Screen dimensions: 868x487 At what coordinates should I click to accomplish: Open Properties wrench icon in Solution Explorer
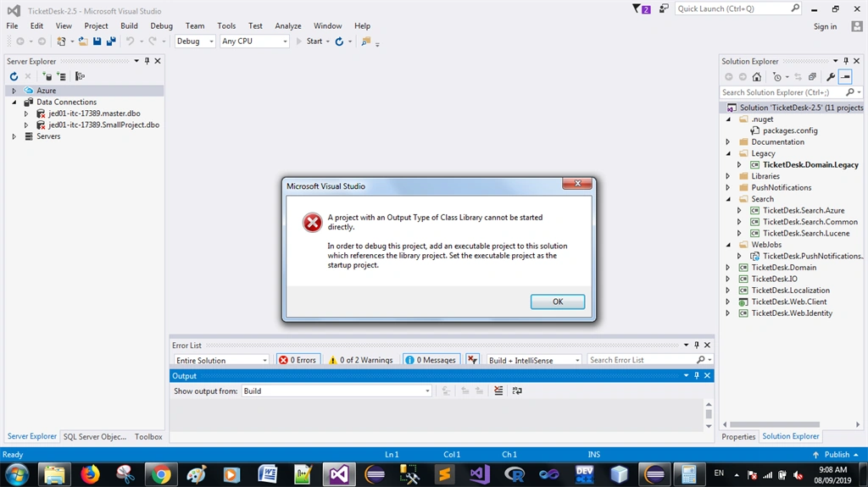831,77
